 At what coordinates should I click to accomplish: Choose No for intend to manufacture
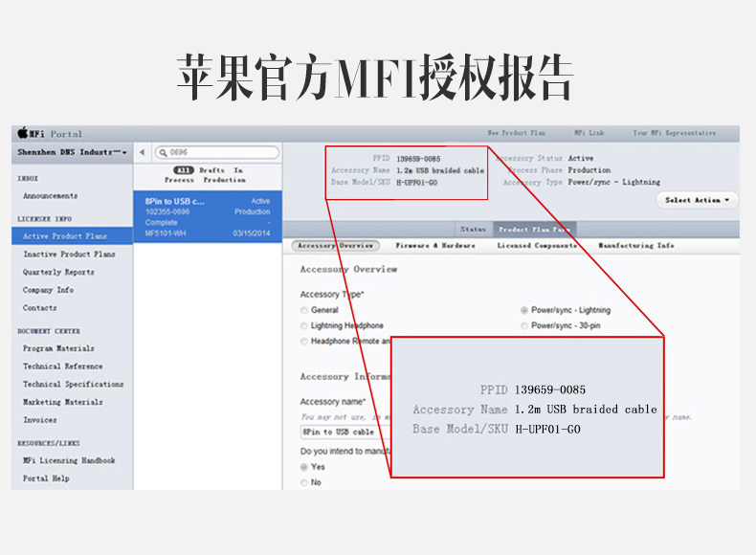304,482
